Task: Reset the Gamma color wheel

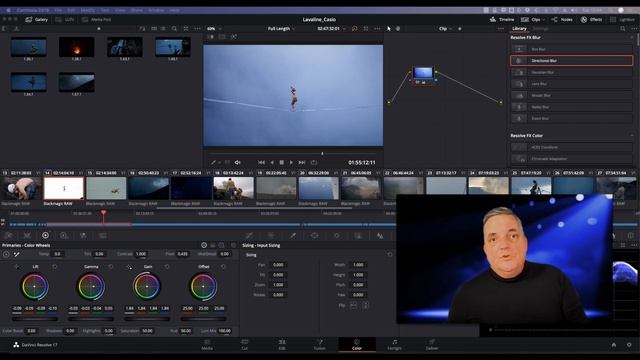Action: (111, 267)
